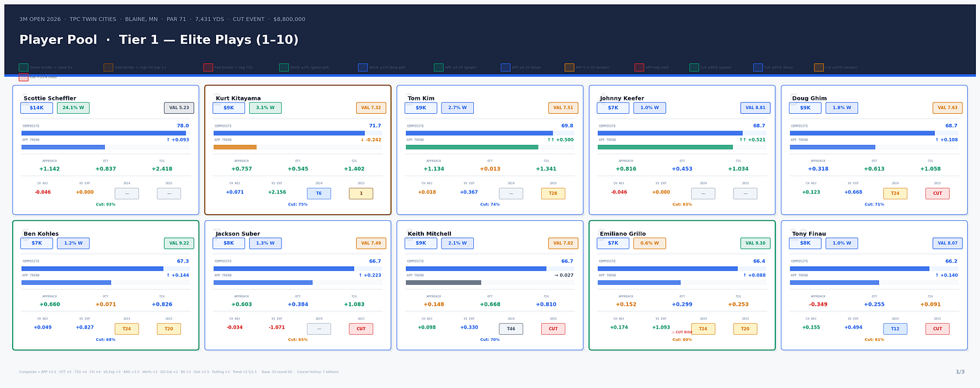The image size is (980, 388).
Task: Click the Johnny Keefer player name
Action: coord(622,98)
